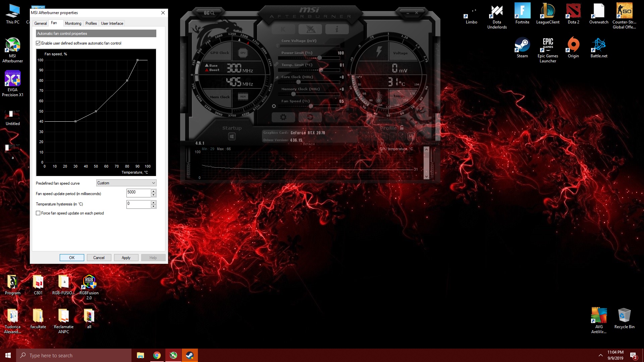
Task: Select Counter-Strike Global Offensive desktop icon
Action: [624, 16]
